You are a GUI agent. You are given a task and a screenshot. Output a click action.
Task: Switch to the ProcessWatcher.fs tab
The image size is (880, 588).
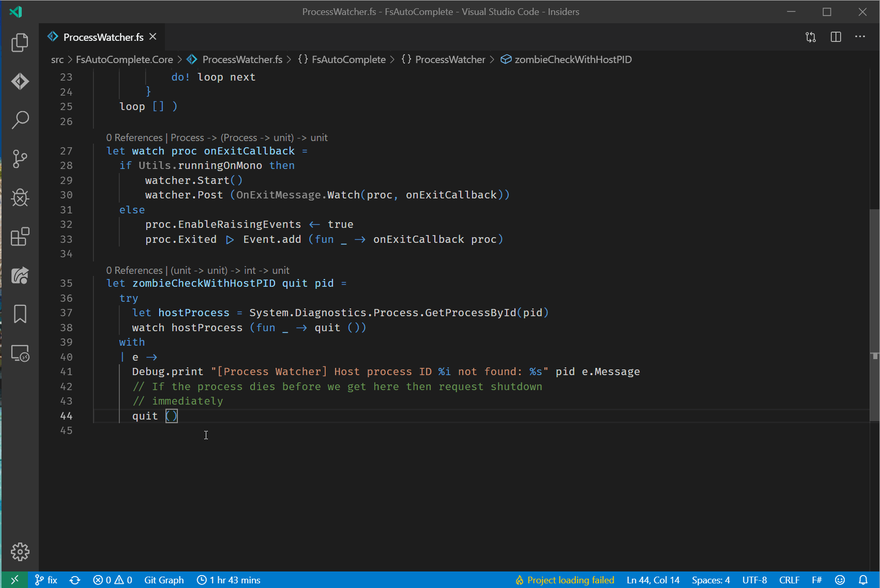103,37
